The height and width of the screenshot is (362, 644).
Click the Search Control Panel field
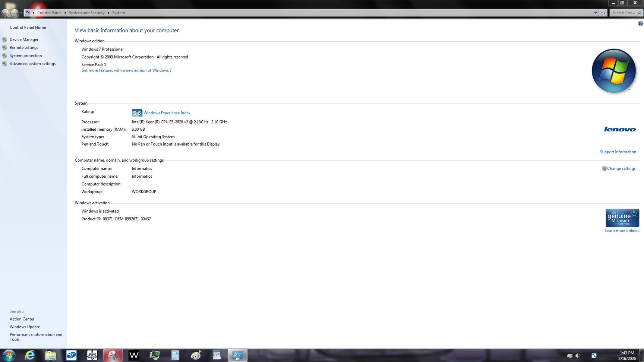click(x=624, y=13)
